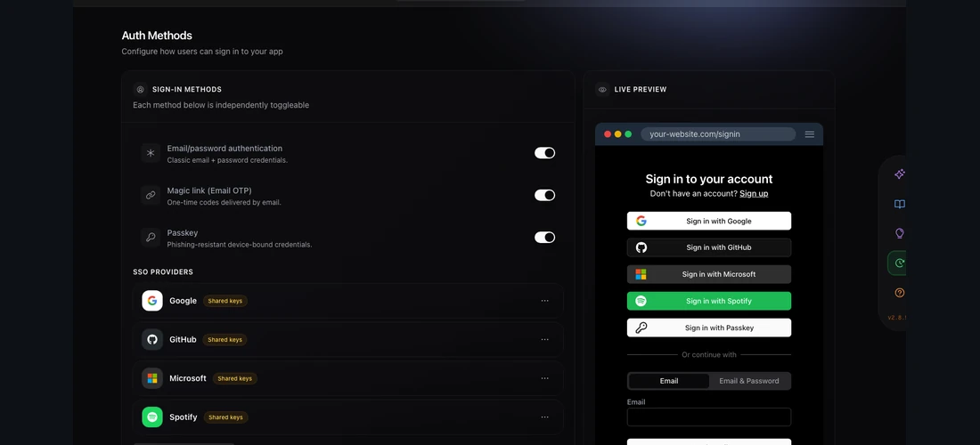Disable the Passkey sign-in switch
The image size is (980, 445).
544,237
